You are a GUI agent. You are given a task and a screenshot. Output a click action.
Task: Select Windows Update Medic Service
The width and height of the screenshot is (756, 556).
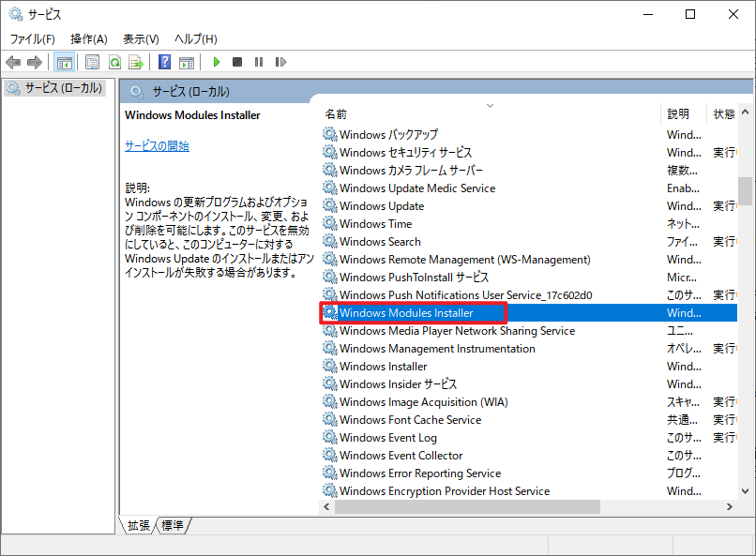coord(529,188)
